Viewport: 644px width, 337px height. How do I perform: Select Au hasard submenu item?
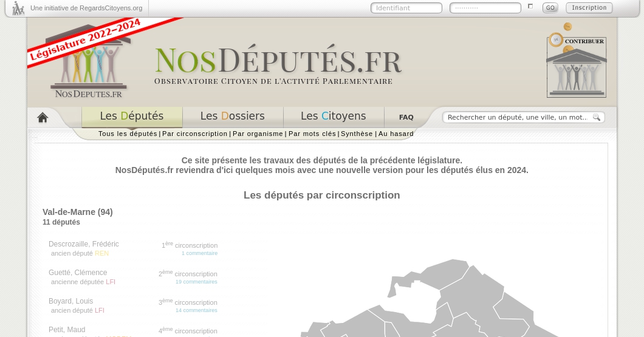(x=396, y=134)
